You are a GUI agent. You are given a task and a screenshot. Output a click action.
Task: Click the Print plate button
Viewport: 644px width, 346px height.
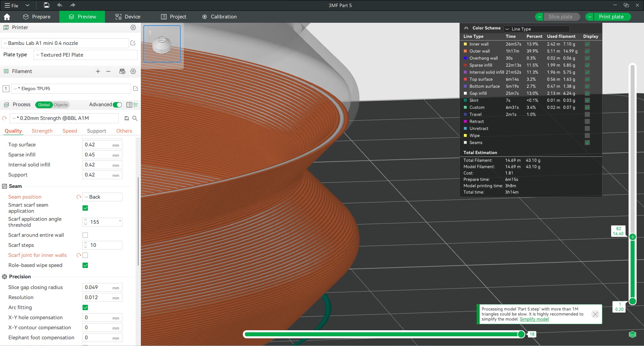(x=611, y=17)
